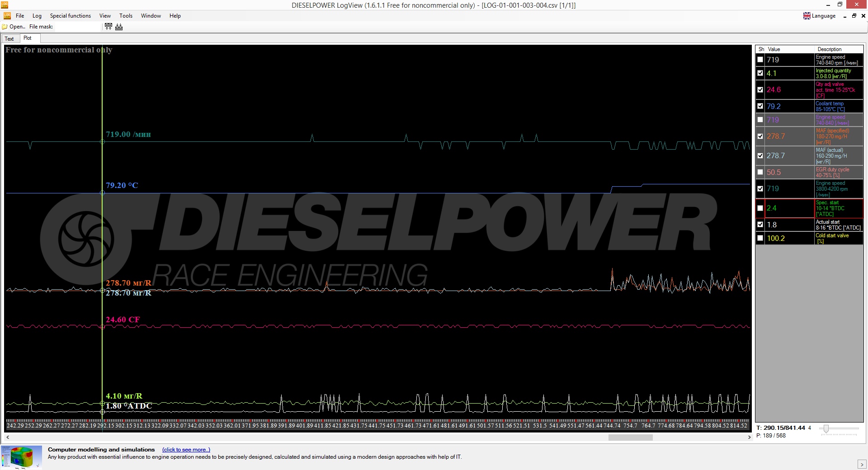Open the Tools menu
Viewport: 868px width, 470px height.
click(126, 16)
